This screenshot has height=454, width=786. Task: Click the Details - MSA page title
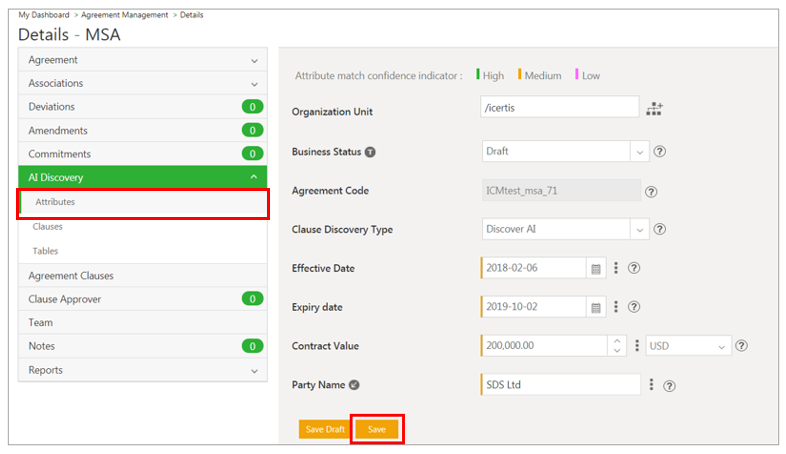pos(69,35)
